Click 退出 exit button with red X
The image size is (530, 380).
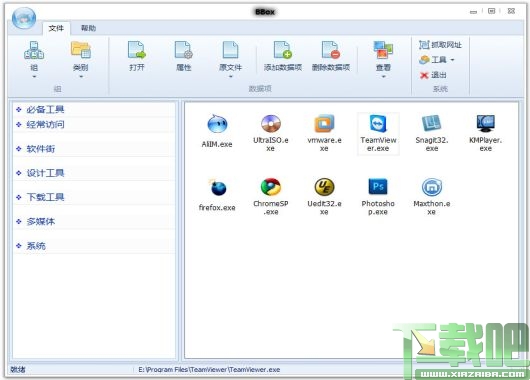tap(433, 75)
